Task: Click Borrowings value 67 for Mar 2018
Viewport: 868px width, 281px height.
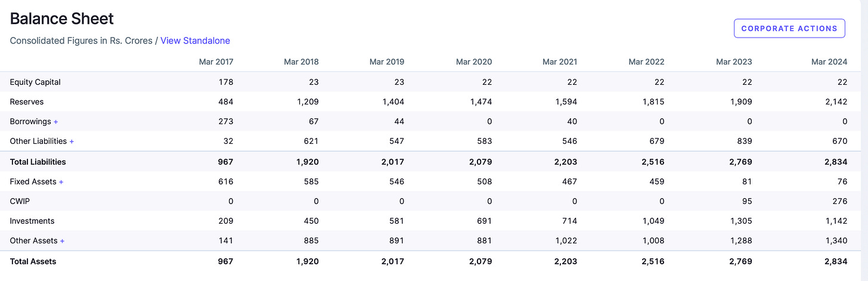Action: pos(313,122)
